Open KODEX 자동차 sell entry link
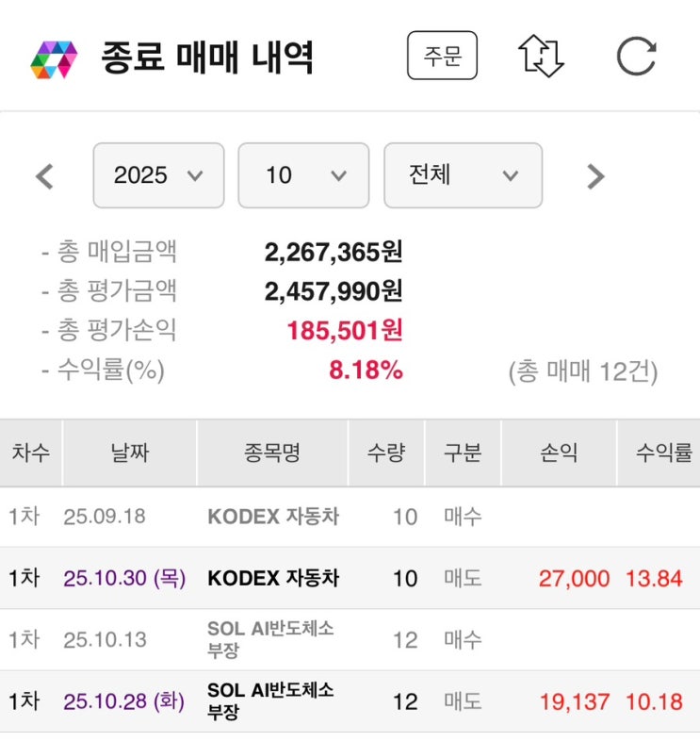This screenshot has width=700, height=741. [273, 578]
